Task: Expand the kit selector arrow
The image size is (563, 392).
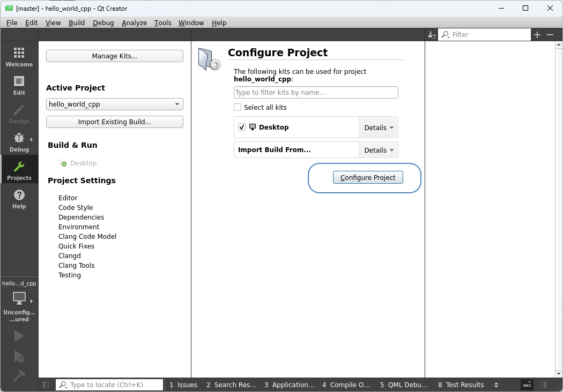Action: (32, 301)
